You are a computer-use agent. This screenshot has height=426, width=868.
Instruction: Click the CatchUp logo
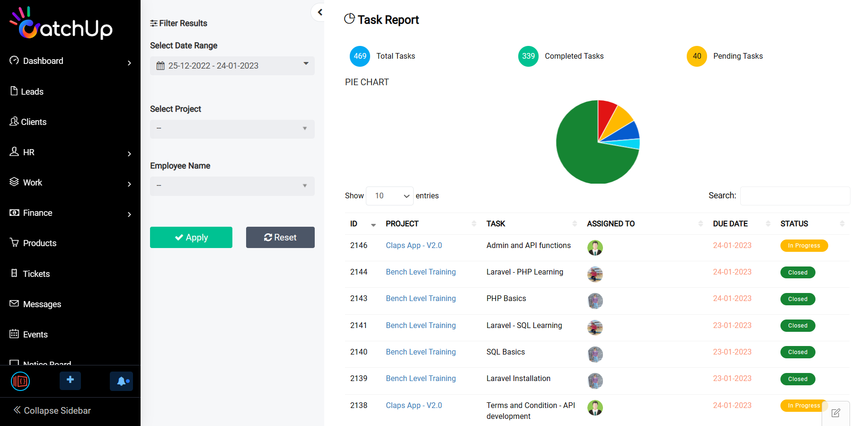[x=62, y=23]
